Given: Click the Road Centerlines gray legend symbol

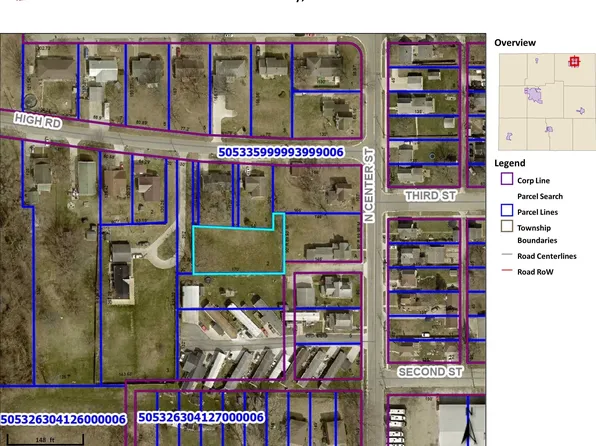Looking at the screenshot, I should (x=507, y=254).
